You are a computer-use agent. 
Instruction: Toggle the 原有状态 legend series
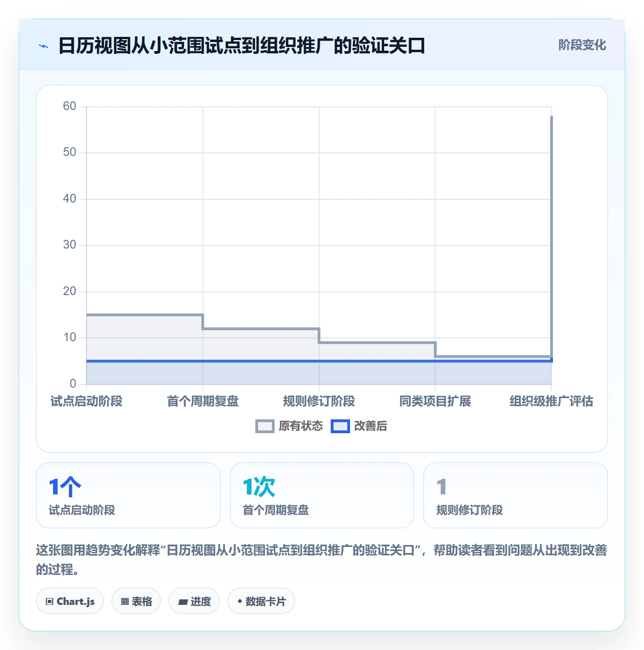tap(289, 426)
